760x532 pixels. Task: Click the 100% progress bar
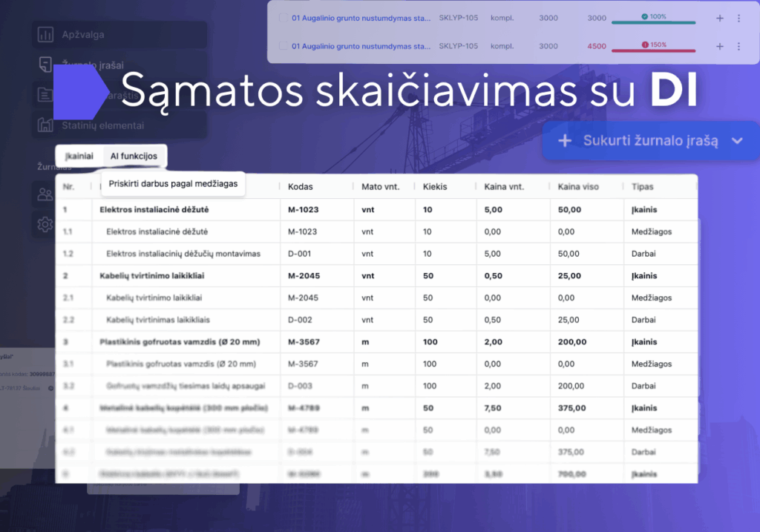click(653, 22)
